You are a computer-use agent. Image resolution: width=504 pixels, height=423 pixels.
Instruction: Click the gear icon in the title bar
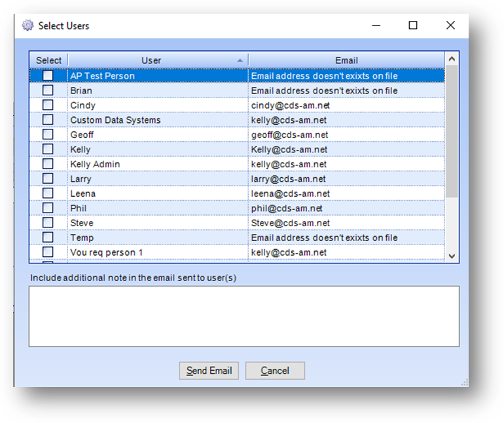27,25
